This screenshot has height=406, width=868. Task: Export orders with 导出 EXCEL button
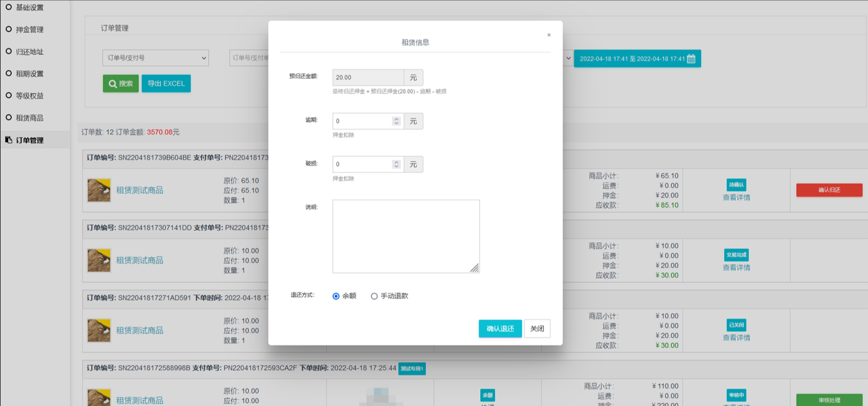point(166,84)
